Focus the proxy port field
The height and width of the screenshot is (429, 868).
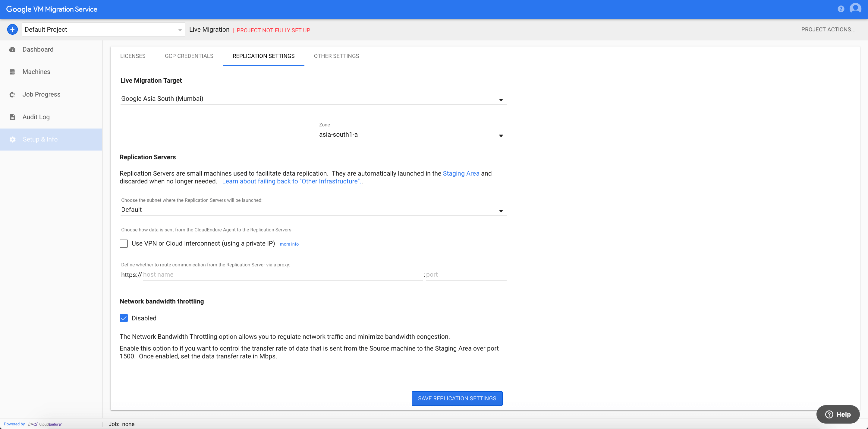[466, 275]
